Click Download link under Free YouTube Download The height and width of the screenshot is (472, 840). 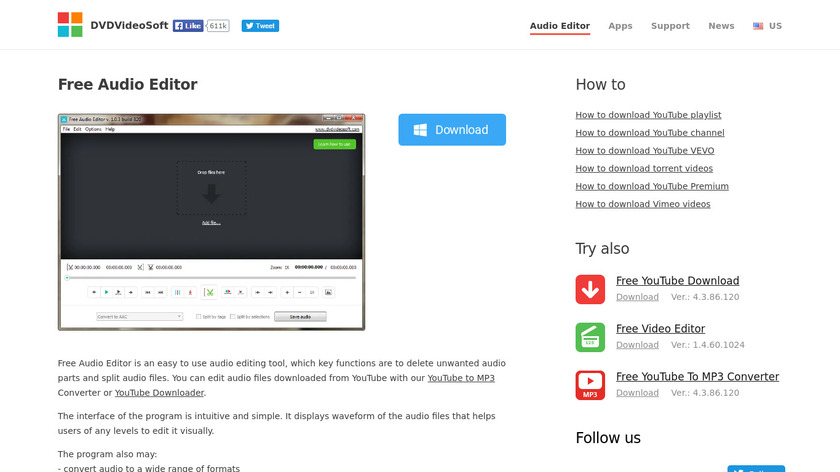(x=638, y=297)
